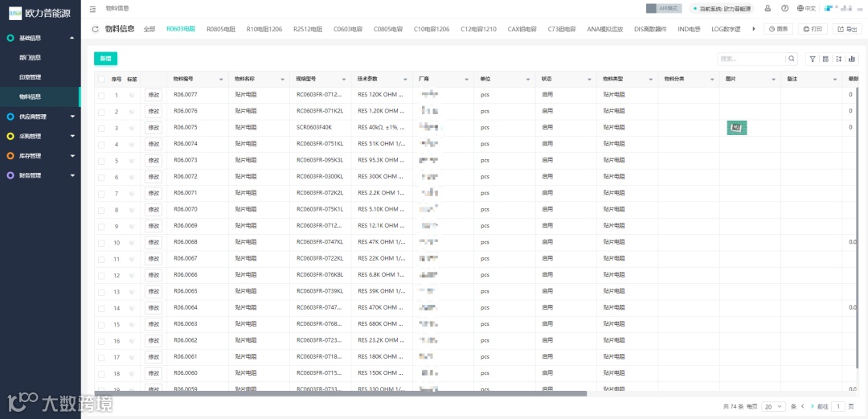Expand the 供应商管理 sidebar group
This screenshot has height=419, width=868.
pyautogui.click(x=72, y=117)
